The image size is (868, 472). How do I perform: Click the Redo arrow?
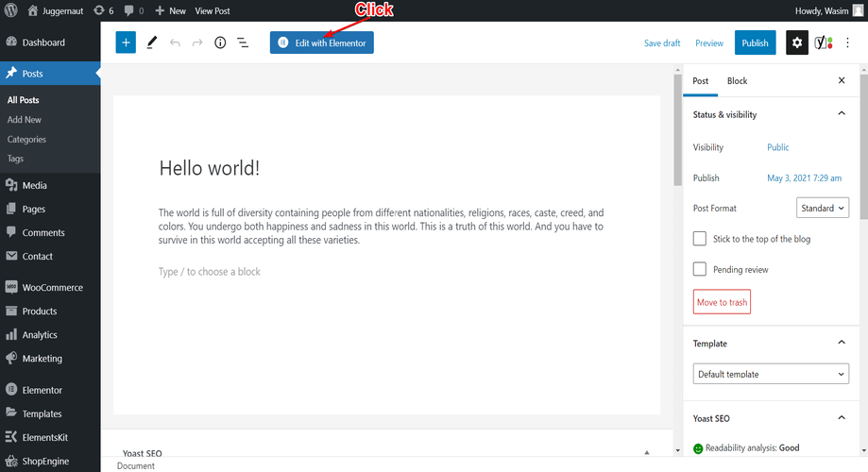197,42
